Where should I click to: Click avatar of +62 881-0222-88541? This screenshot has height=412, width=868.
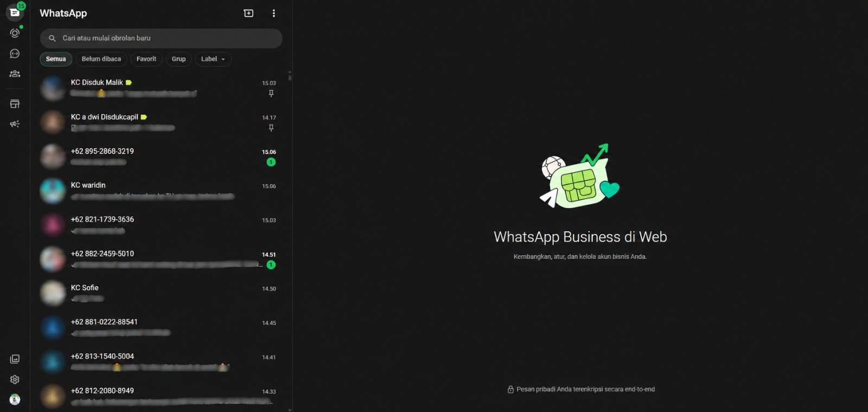tap(53, 327)
